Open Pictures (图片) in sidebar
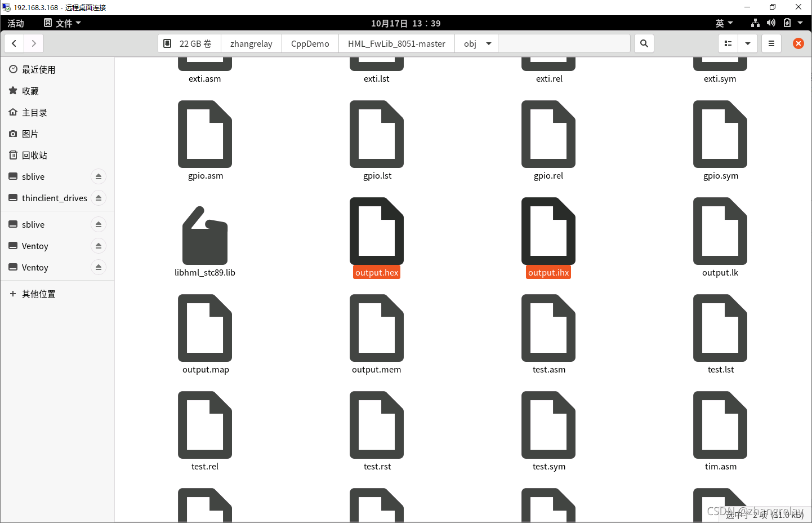The height and width of the screenshot is (523, 812). tap(57, 134)
